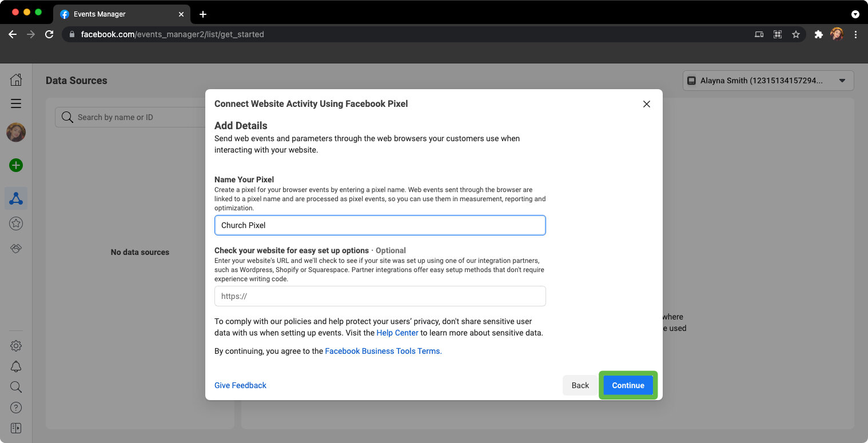
Task: Click the Name Your Pixel label
Action: coord(244,179)
